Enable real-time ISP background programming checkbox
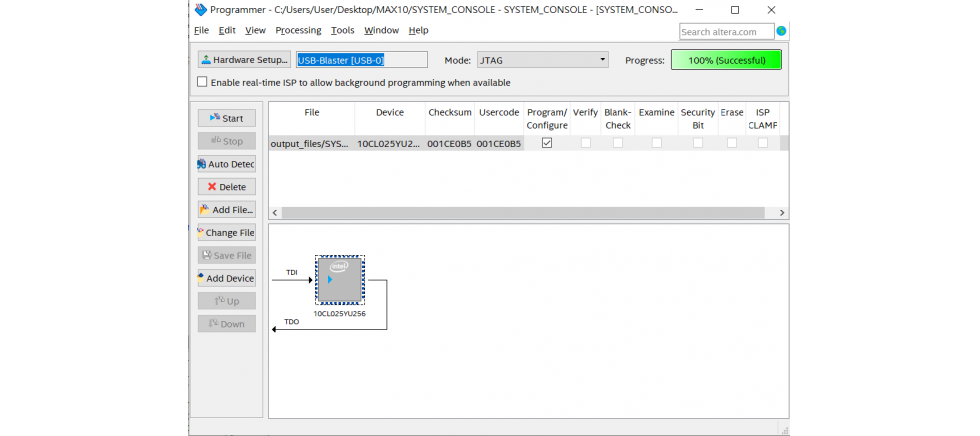This screenshot has height=436, width=980. pyautogui.click(x=203, y=82)
